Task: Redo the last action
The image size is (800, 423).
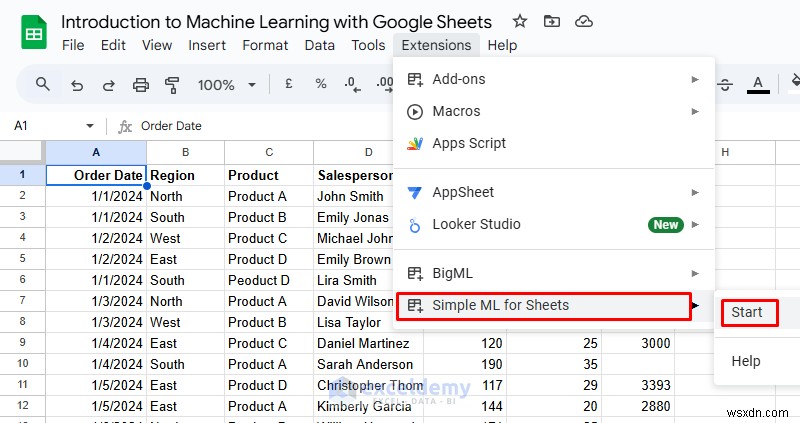Action: click(109, 85)
